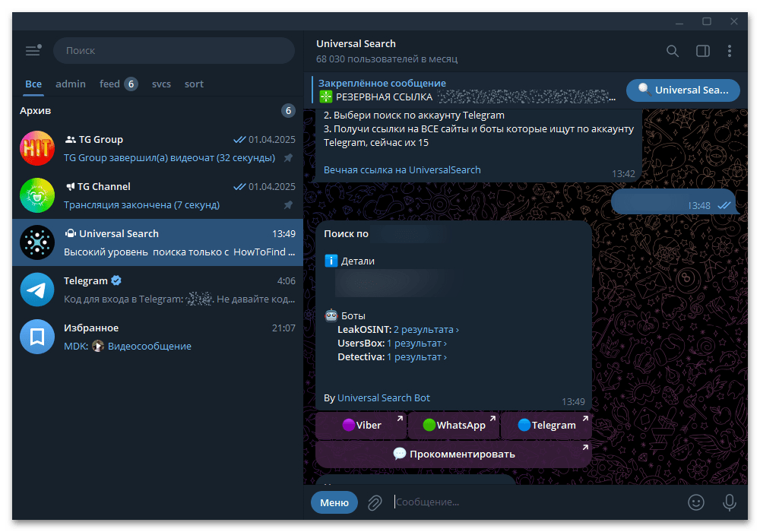The height and width of the screenshot is (532, 760).
Task: Click the TG Channel avatar
Action: (37, 195)
